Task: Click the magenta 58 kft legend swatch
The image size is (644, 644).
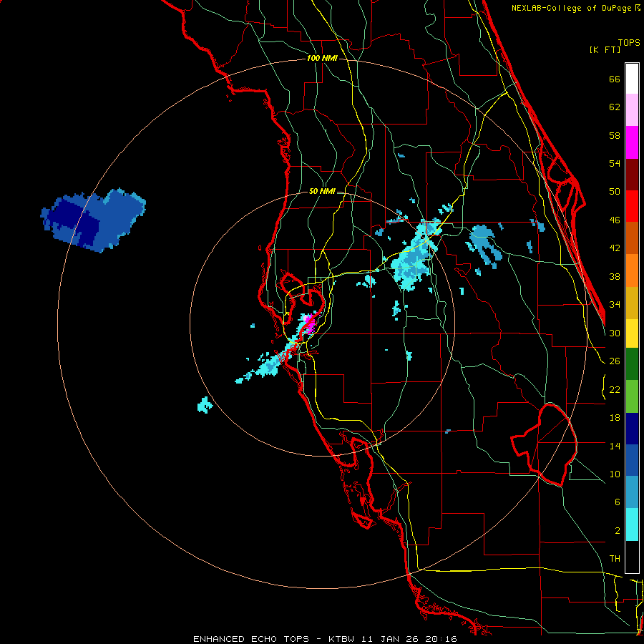Action: [632, 142]
